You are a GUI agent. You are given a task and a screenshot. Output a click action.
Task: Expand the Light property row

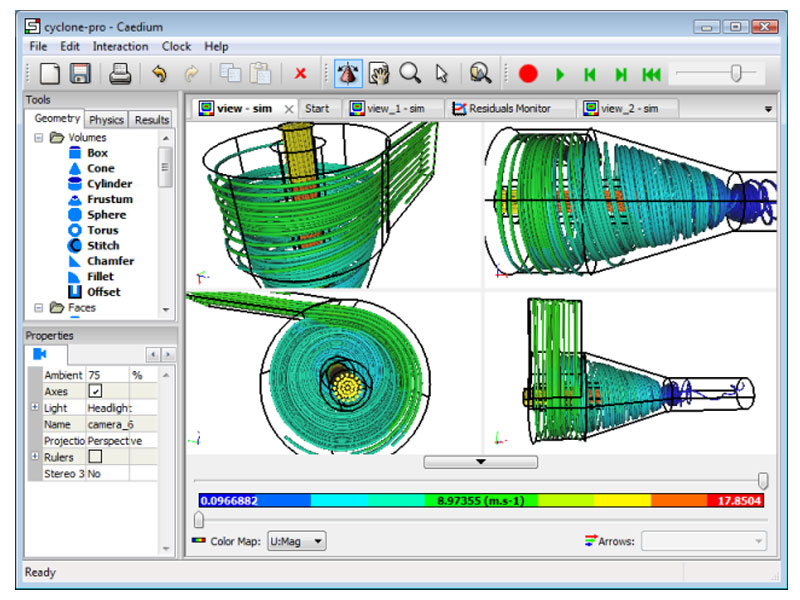pyautogui.click(x=36, y=408)
